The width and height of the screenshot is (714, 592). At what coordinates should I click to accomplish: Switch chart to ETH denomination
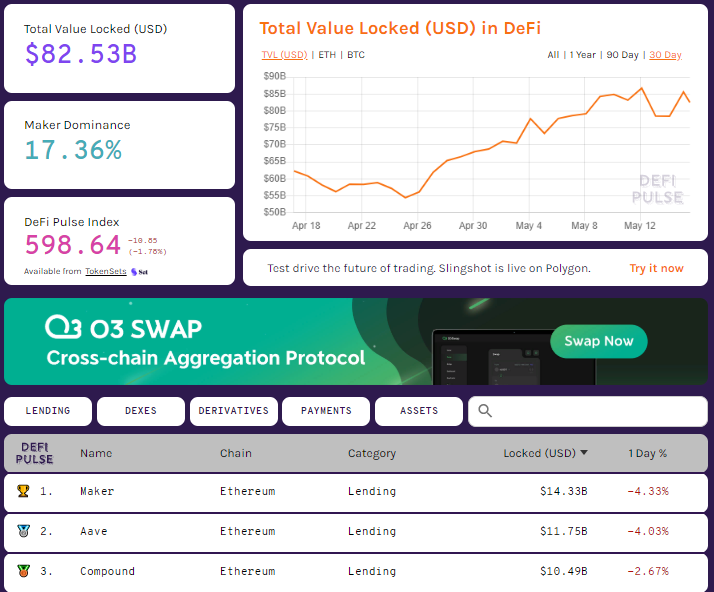coord(326,55)
